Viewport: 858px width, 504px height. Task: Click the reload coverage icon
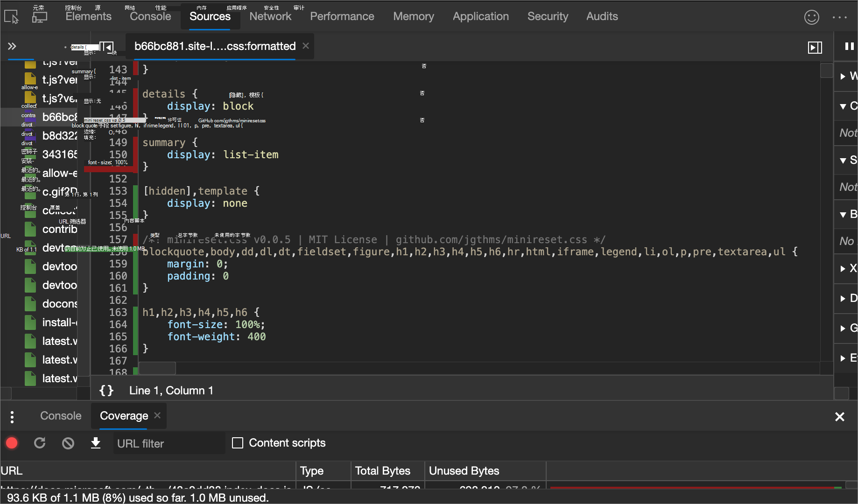tap(40, 443)
